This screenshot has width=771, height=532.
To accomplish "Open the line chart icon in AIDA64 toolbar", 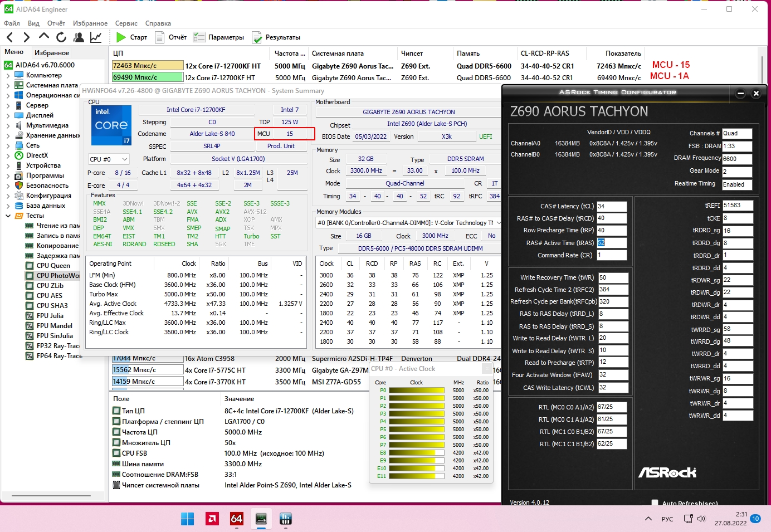I will coord(96,37).
